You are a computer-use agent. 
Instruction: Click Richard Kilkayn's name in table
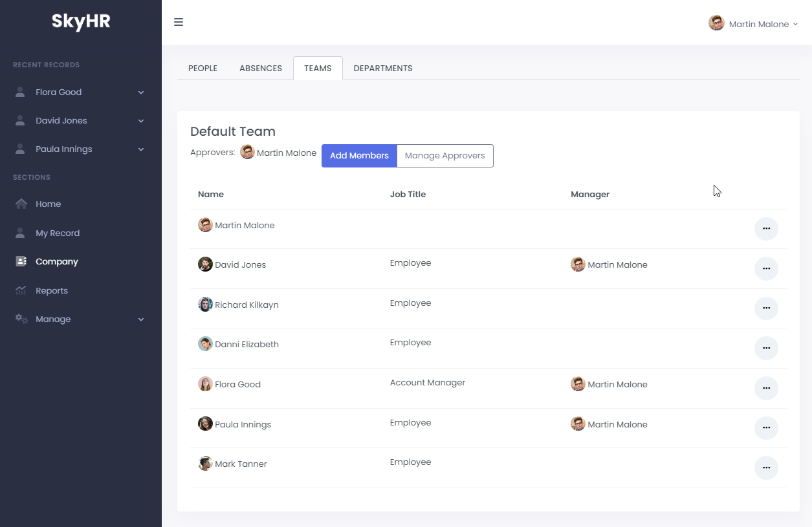point(247,305)
